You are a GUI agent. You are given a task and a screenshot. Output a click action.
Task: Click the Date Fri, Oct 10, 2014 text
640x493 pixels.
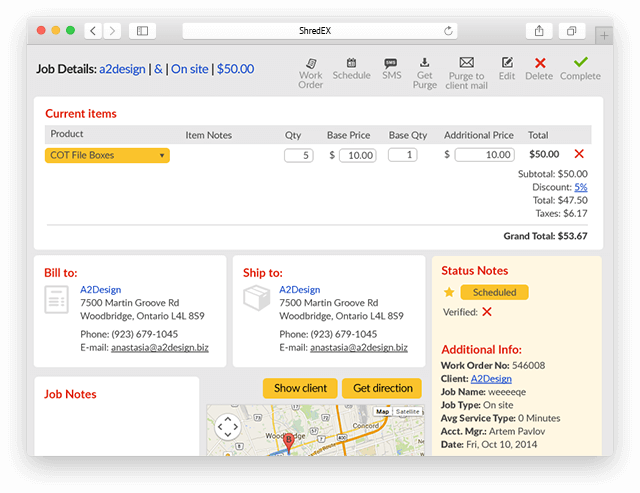(489, 444)
